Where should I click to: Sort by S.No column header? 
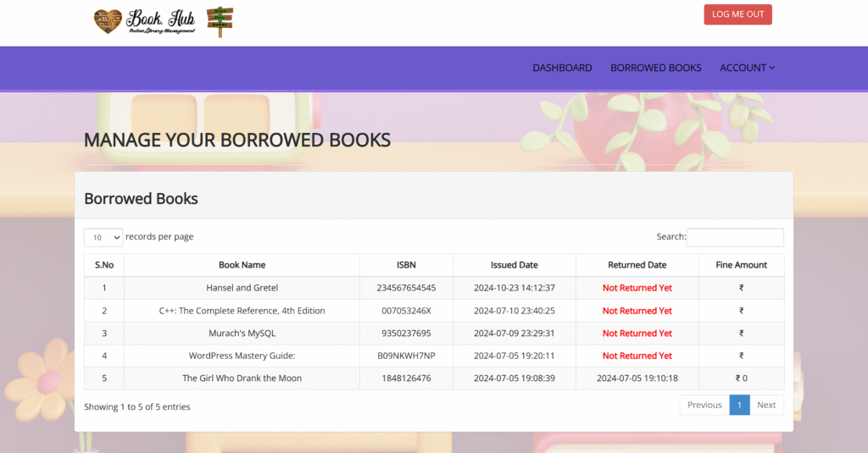pos(104,265)
